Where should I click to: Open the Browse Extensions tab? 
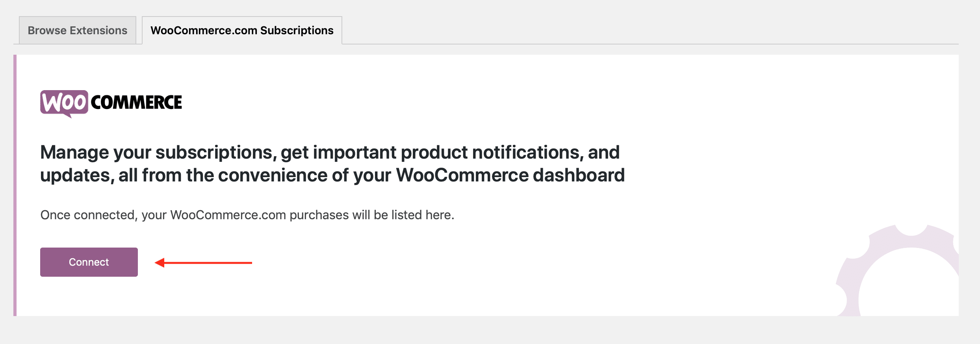(x=78, y=30)
